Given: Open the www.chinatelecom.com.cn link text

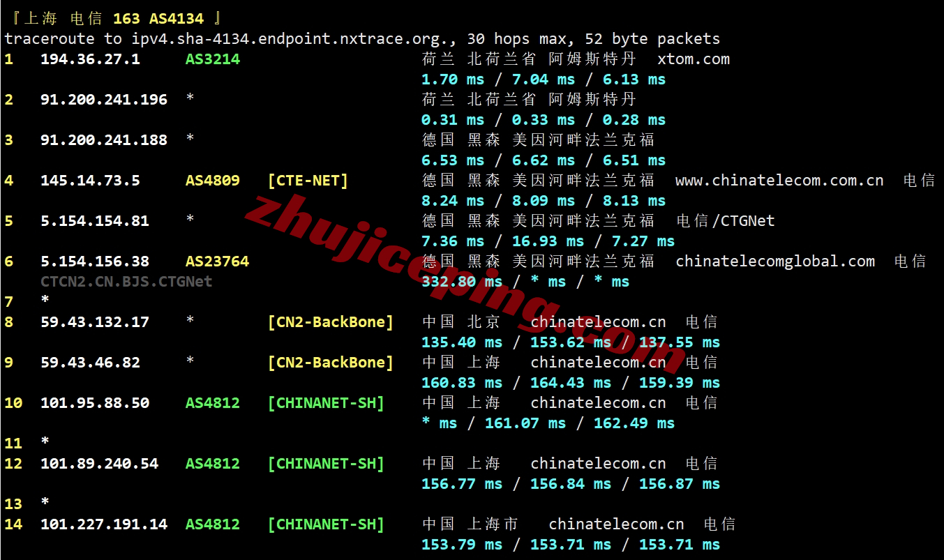Looking at the screenshot, I should click(779, 181).
